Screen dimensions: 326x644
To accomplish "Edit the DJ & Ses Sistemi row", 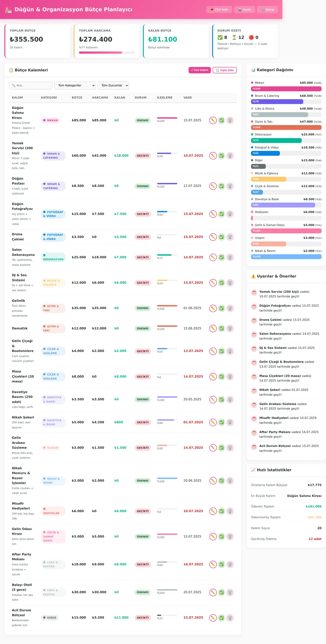I will tap(213, 283).
